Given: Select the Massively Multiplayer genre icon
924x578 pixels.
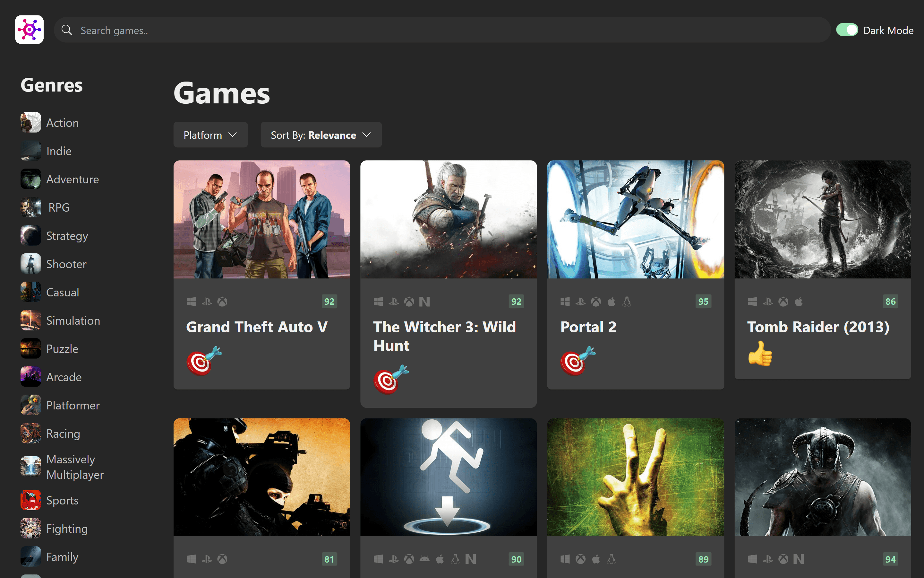Looking at the screenshot, I should tap(30, 467).
